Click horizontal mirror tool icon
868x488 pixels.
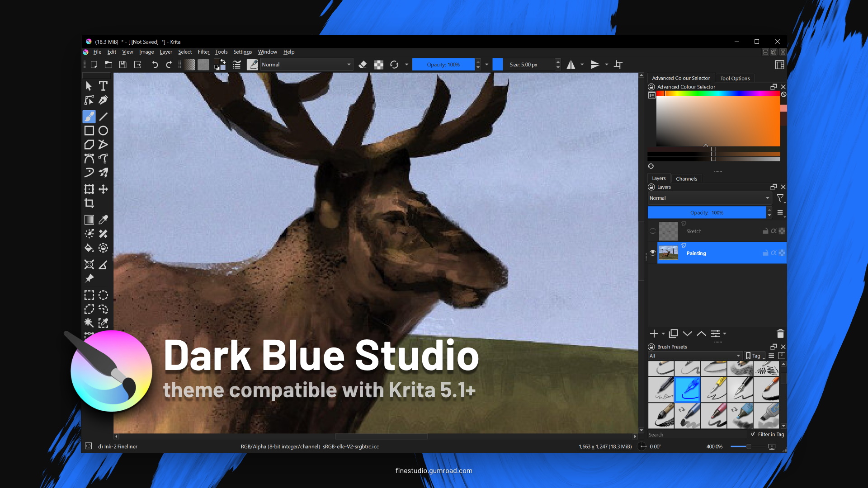tap(571, 65)
